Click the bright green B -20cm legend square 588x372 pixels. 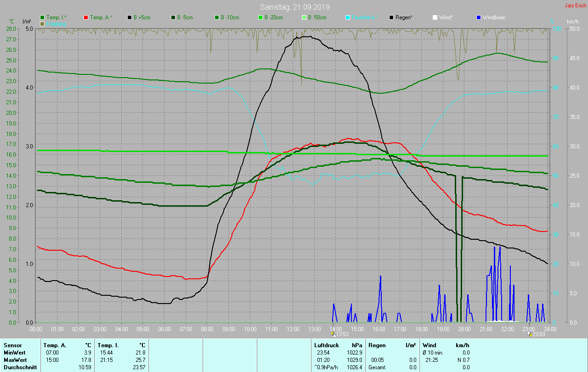click(x=260, y=17)
